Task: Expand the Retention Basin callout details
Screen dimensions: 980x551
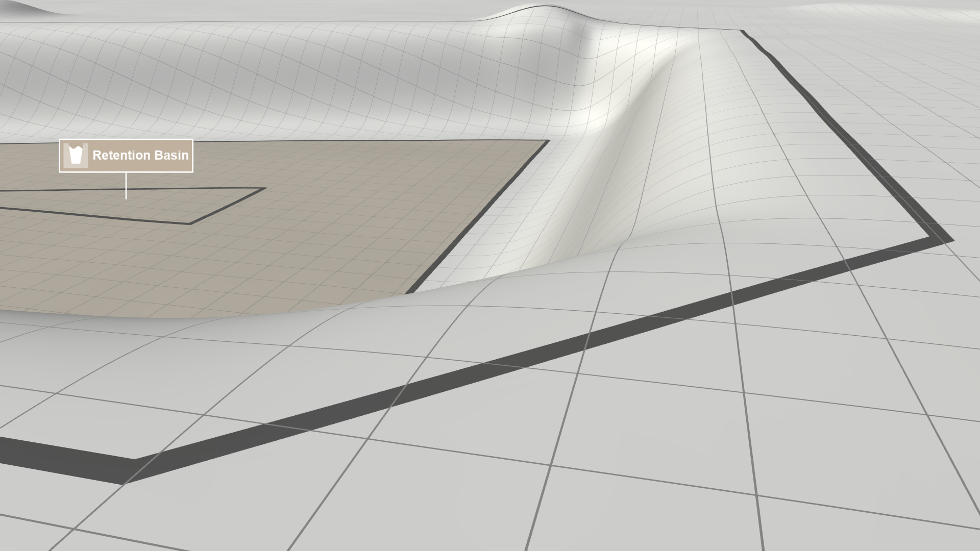Action: [126, 156]
